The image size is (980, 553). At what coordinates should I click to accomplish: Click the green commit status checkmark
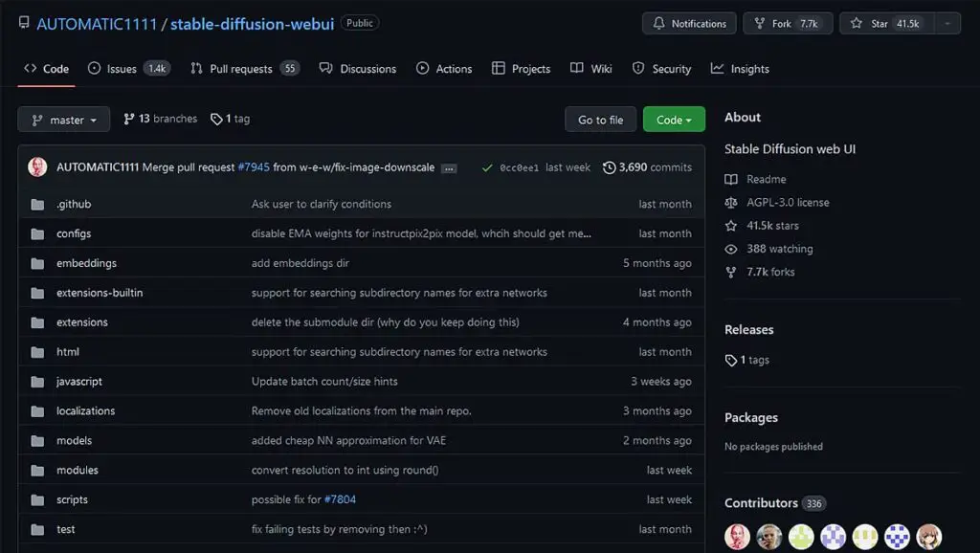tap(487, 167)
